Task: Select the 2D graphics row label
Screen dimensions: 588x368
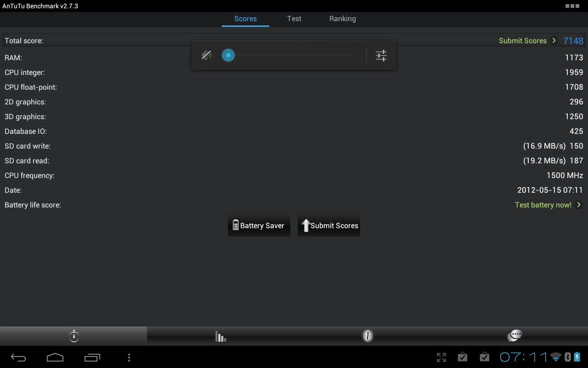Action: pyautogui.click(x=25, y=102)
